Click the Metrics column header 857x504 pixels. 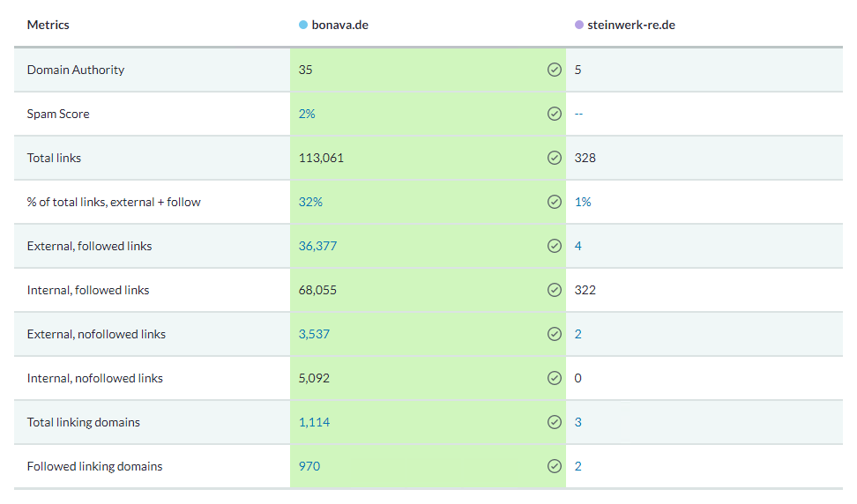[48, 25]
